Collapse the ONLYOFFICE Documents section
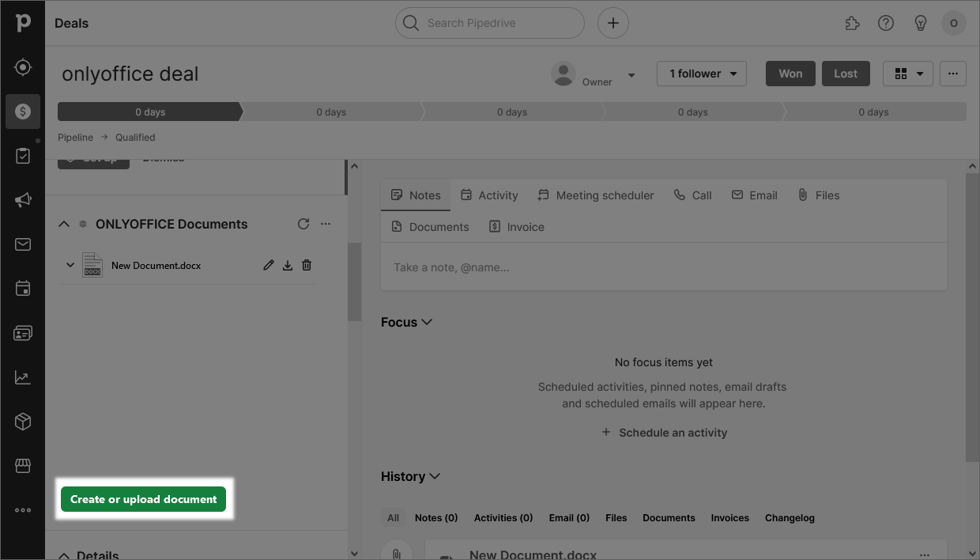 tap(64, 224)
